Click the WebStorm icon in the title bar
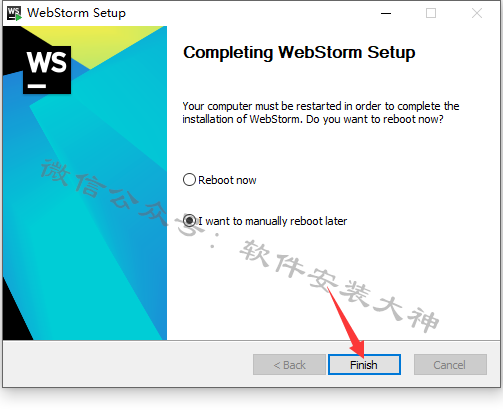503x415 pixels. (14, 13)
